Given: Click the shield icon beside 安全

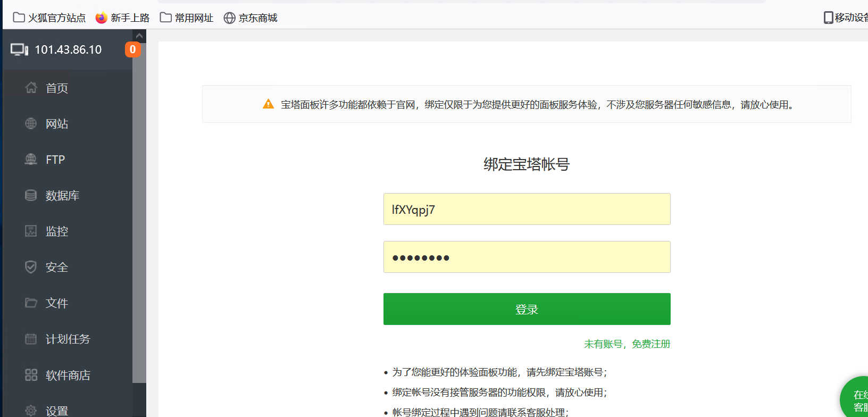Looking at the screenshot, I should (x=31, y=267).
